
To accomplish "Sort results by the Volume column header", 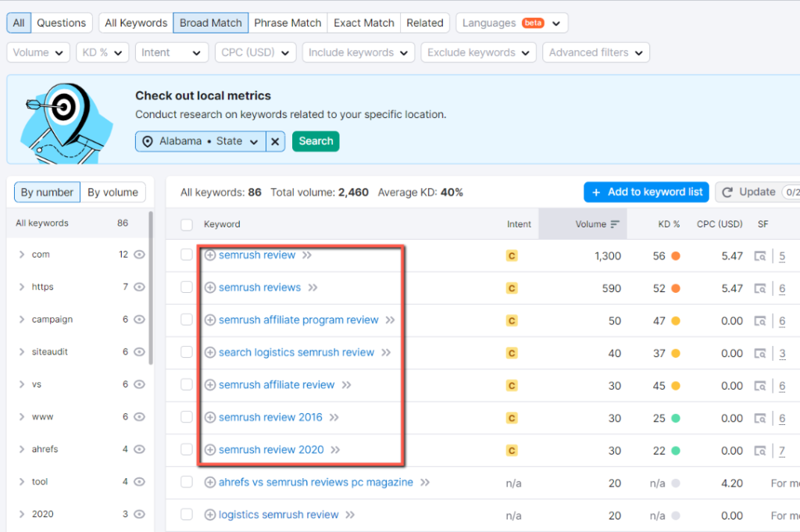I will [x=591, y=224].
